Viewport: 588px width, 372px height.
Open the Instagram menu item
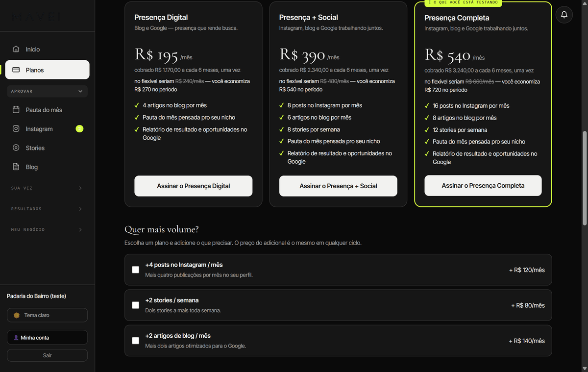click(48, 129)
